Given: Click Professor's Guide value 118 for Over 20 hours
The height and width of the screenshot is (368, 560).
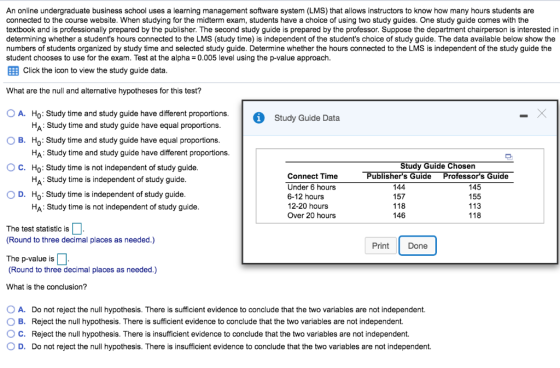Looking at the screenshot, I should [x=475, y=215].
